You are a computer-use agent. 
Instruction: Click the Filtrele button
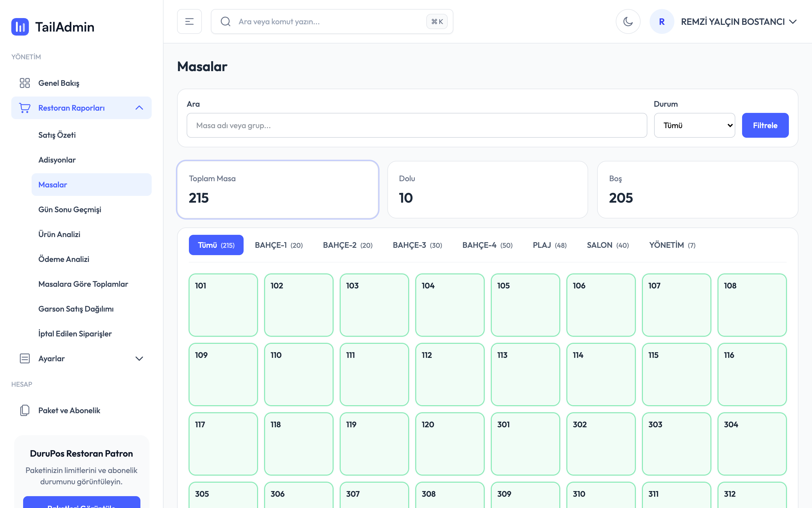point(765,125)
